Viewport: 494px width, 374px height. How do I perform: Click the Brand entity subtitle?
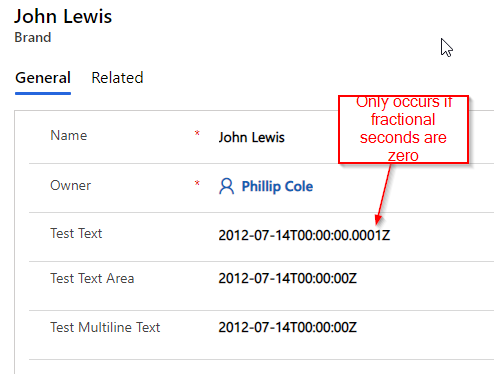33,37
